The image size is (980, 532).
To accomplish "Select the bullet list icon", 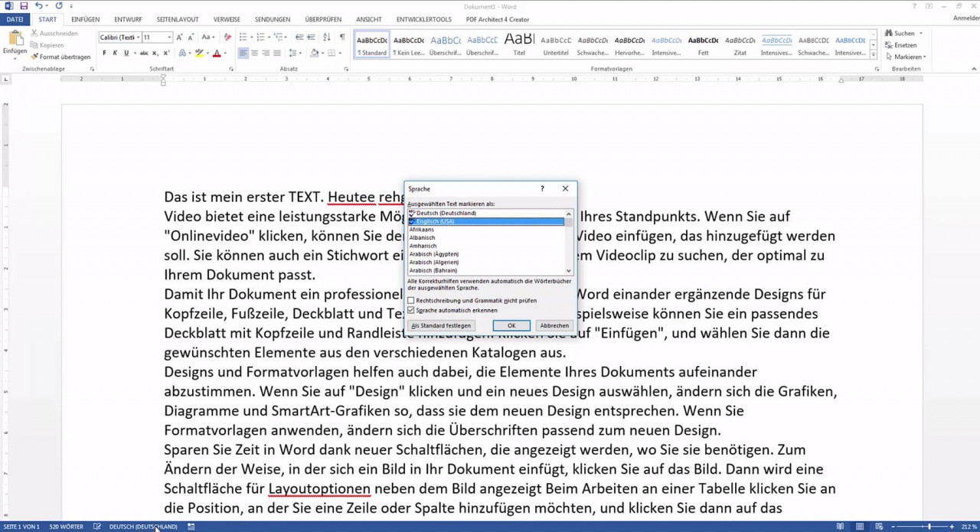I will (242, 37).
